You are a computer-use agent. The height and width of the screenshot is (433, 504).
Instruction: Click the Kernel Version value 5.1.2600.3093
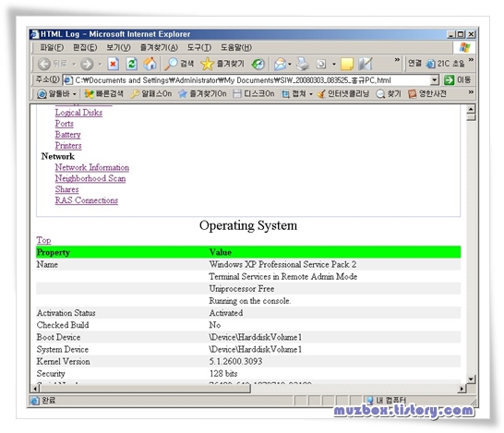tap(235, 361)
